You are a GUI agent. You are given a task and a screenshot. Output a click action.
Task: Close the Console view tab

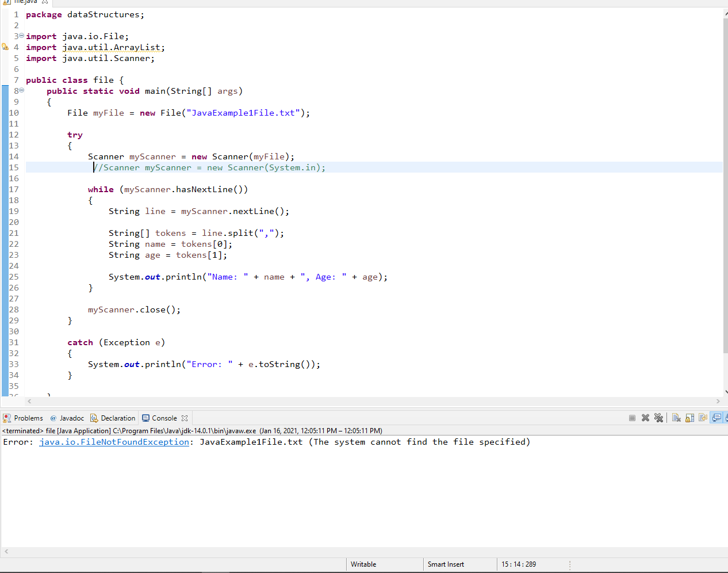185,418
